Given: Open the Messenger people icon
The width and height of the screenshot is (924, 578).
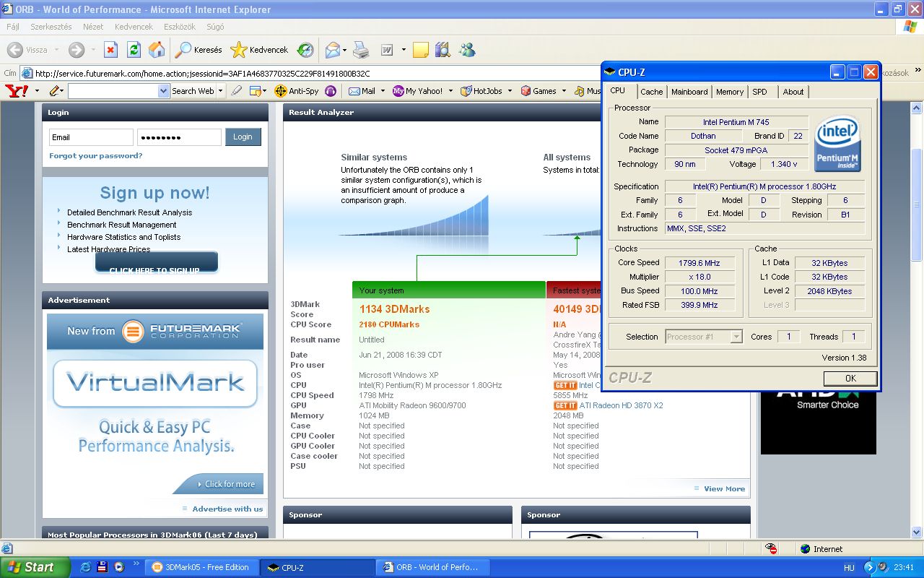Looking at the screenshot, I should point(467,50).
